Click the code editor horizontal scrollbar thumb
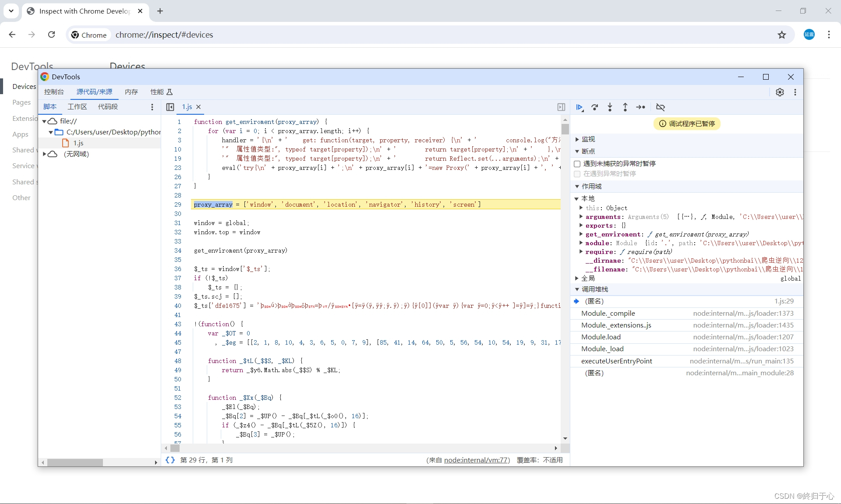The image size is (841, 504). coord(175,448)
